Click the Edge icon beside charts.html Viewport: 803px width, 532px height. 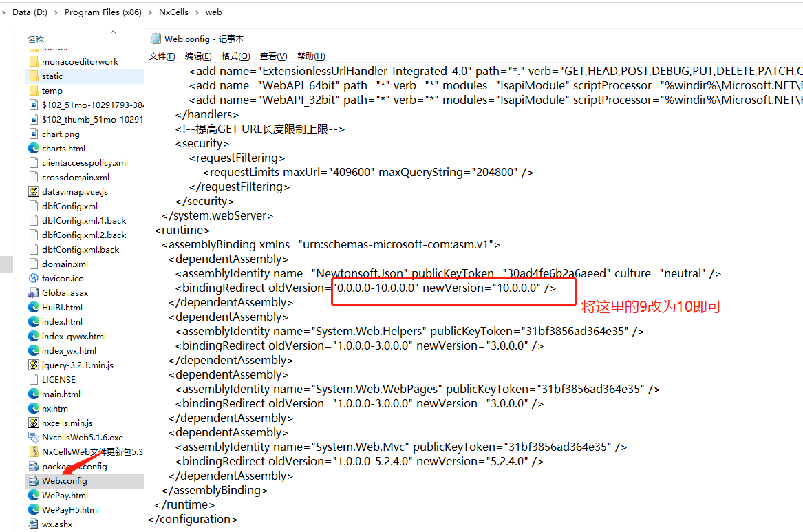(34, 148)
